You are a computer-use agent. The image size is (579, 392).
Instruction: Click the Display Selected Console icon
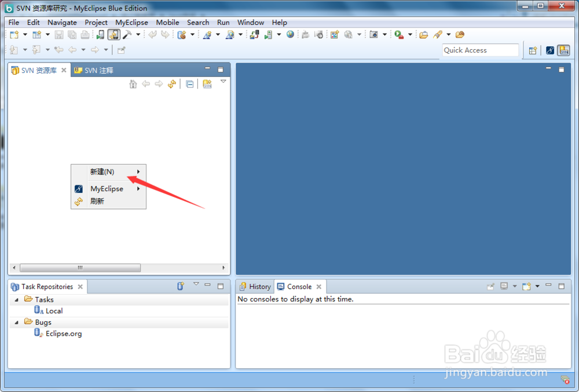tap(504, 287)
